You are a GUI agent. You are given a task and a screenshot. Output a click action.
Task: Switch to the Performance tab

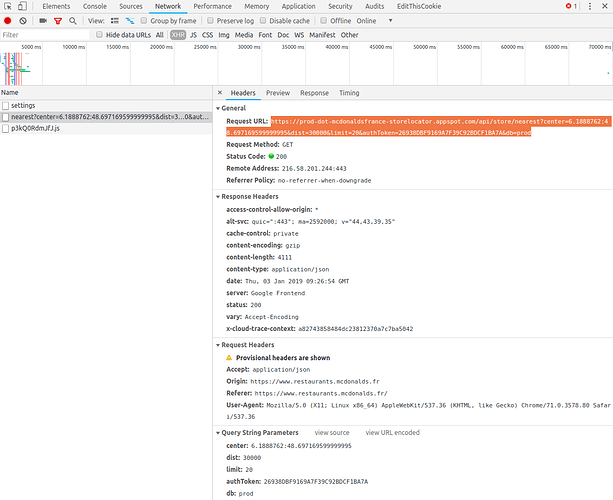click(212, 6)
